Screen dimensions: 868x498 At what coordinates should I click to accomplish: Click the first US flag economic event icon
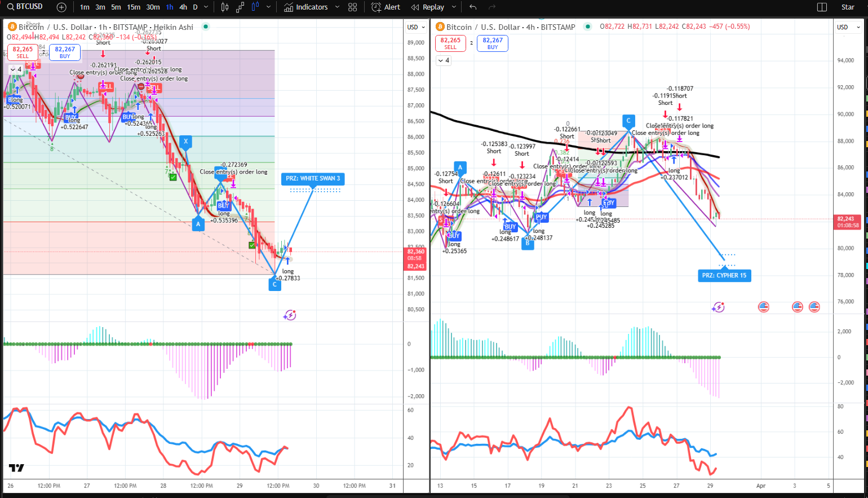pyautogui.click(x=764, y=307)
